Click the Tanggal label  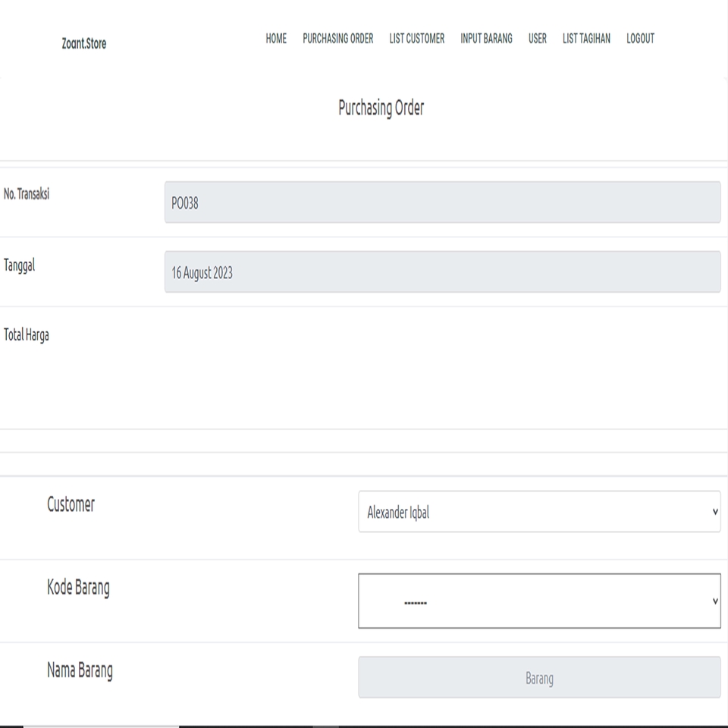tap(20, 265)
